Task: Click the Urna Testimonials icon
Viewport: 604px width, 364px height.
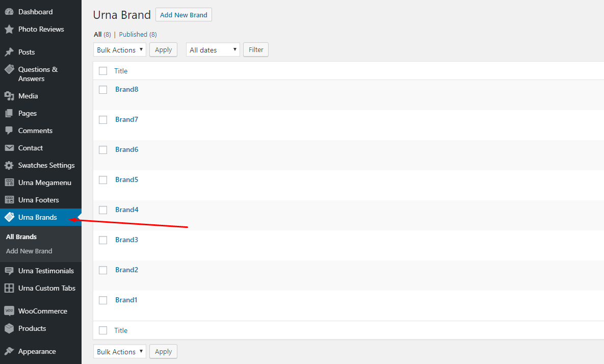Action: point(9,271)
